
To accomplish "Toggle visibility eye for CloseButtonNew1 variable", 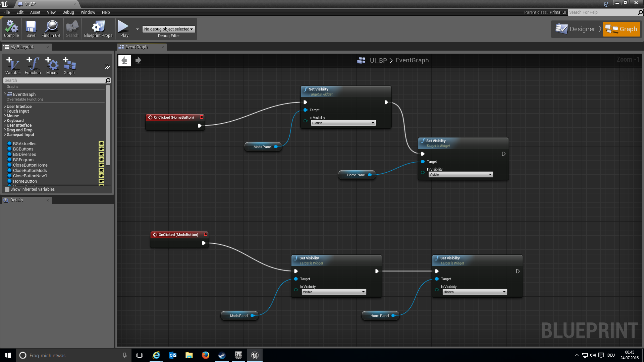I will point(101,176).
